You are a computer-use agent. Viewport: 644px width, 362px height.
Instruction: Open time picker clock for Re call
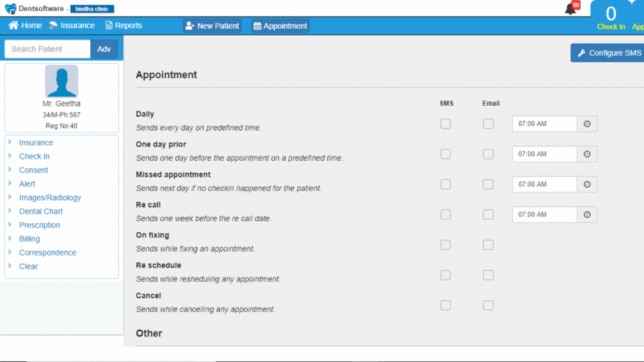pos(587,215)
